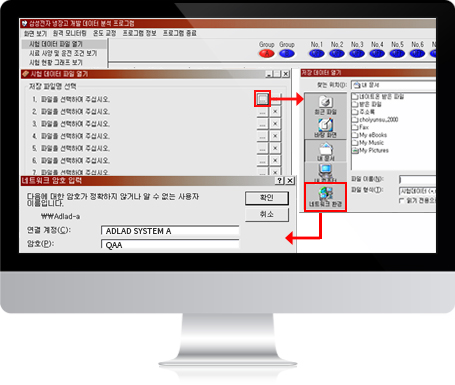455x385 pixels.
Task: Clear file row 5 with its X button
Action: pos(275,148)
